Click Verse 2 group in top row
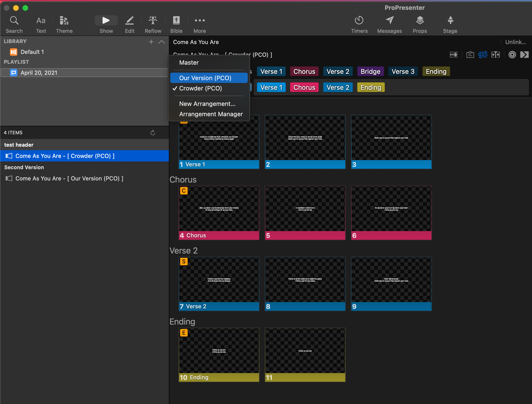The width and height of the screenshot is (532, 404). 338,71
